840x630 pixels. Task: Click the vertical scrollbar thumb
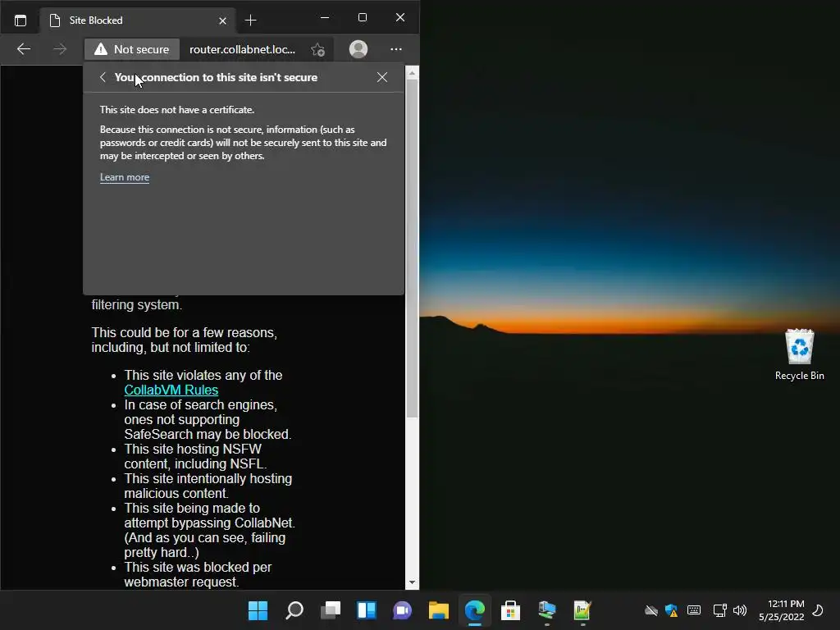click(412, 249)
